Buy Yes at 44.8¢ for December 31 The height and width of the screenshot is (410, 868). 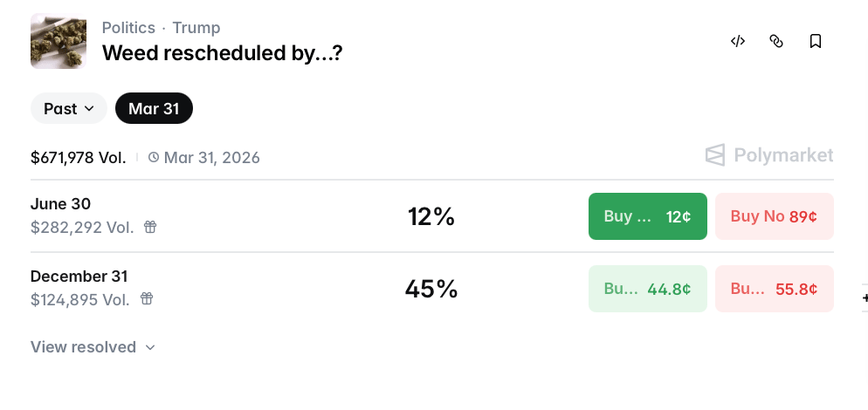pos(647,289)
